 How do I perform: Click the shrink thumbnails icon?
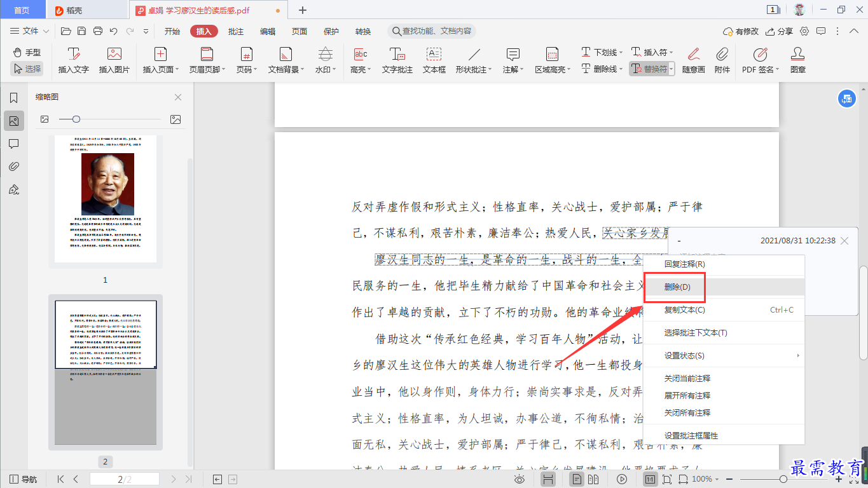45,119
